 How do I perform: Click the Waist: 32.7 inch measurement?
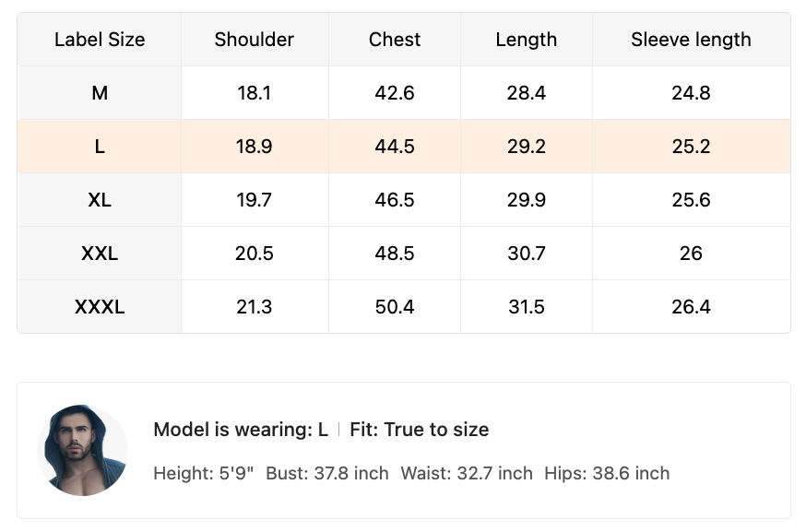467,474
